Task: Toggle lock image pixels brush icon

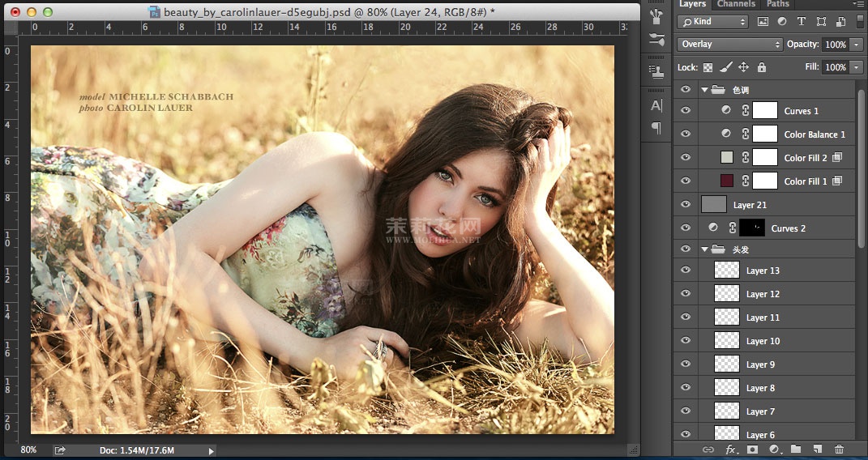Action: [x=725, y=67]
